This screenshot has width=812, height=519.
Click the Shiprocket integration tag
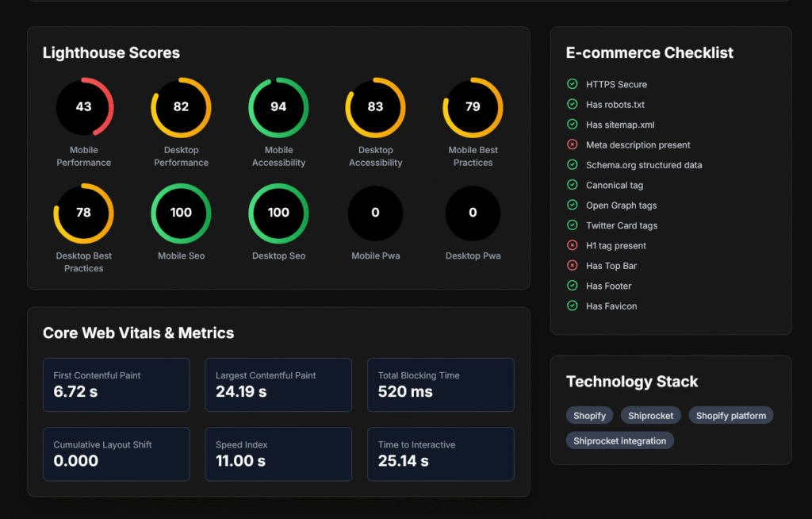(x=619, y=440)
